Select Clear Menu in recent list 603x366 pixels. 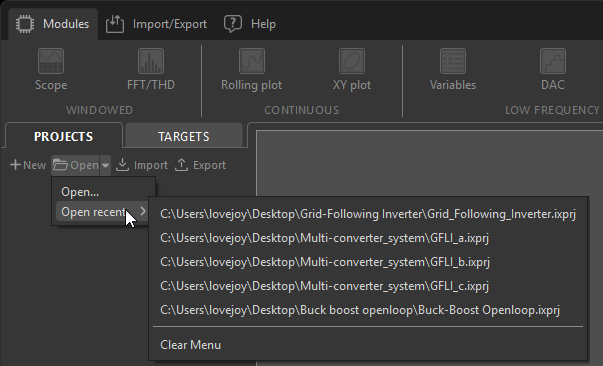click(368, 344)
